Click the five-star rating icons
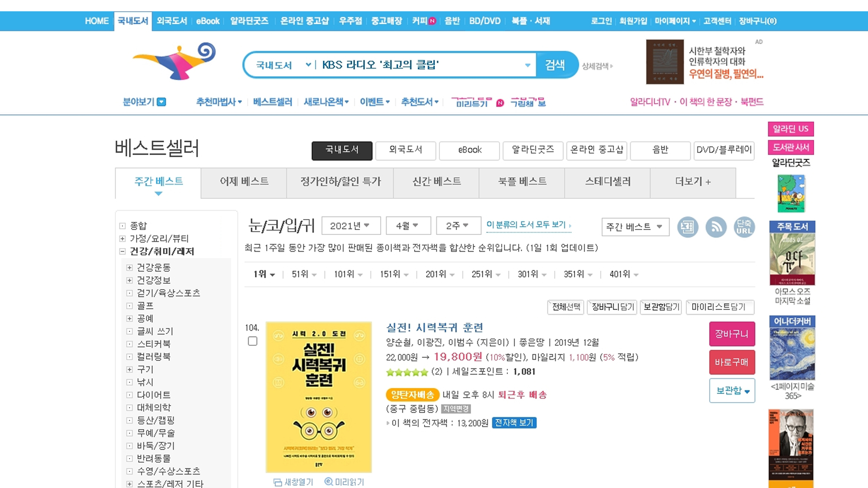868x488 pixels. (407, 372)
